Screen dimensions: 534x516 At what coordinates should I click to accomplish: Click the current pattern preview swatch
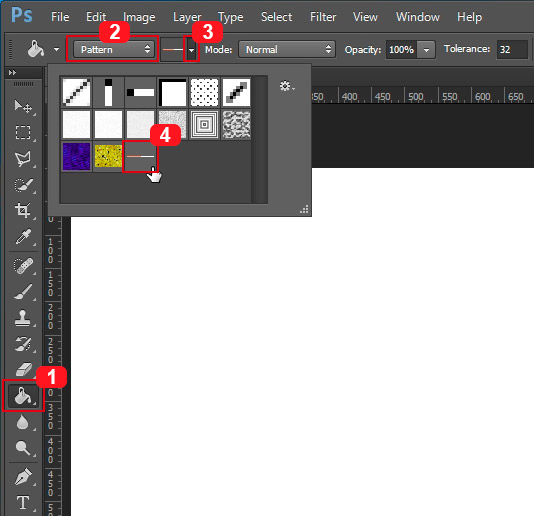point(173,50)
